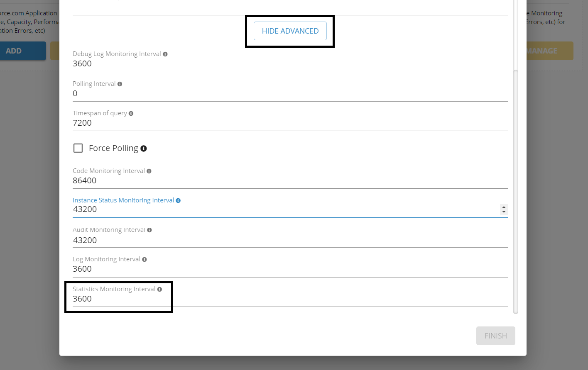588x370 pixels.
Task: Collapse advanced settings with HIDE ADVANCED
Action: tap(290, 31)
